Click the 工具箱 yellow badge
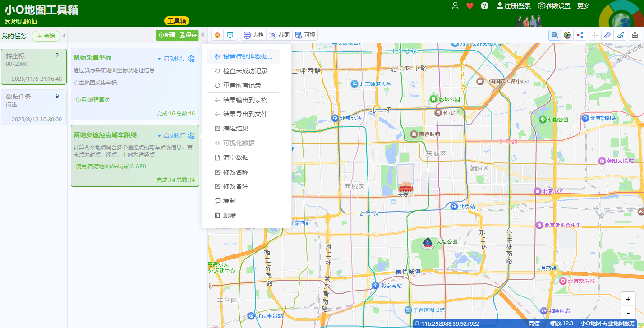644x328 pixels. tap(177, 21)
